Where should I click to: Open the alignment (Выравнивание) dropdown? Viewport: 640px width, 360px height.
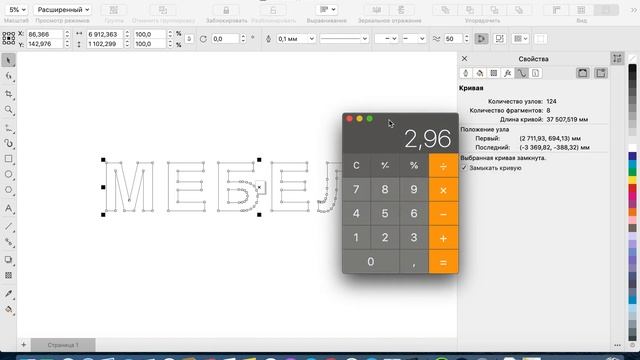(x=327, y=9)
